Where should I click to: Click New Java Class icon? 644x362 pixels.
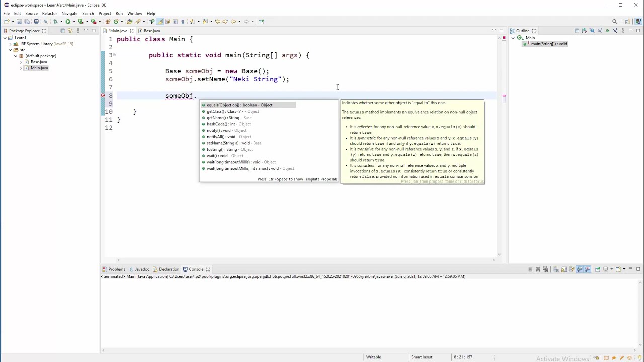[x=116, y=22]
